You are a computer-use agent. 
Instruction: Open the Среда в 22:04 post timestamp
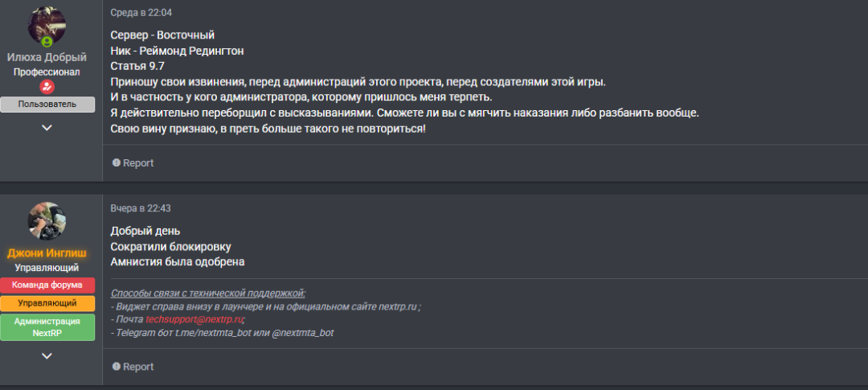pos(141,13)
